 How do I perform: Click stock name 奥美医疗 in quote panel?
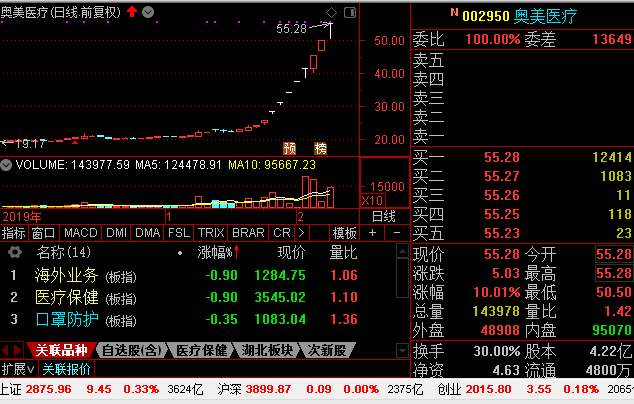tap(545, 16)
